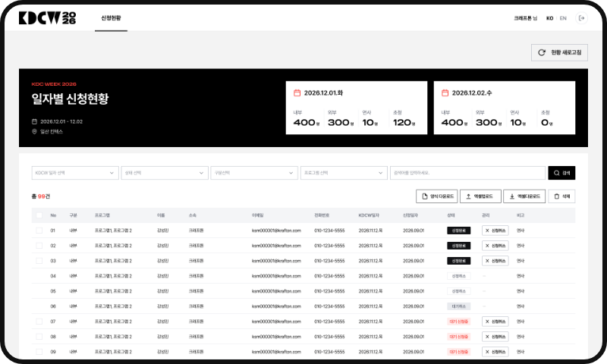Click the KDCW 2026 logo
607x364 pixels.
[47, 17]
